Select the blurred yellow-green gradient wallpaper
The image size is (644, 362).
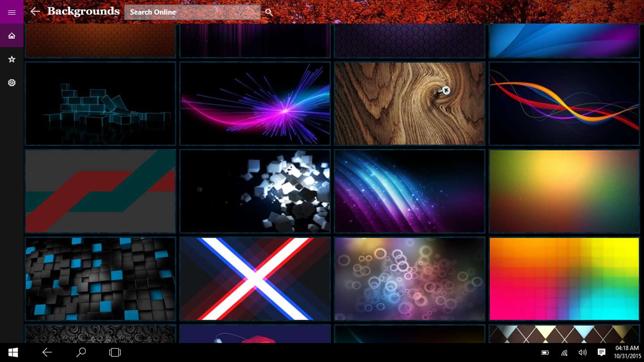pos(564,191)
